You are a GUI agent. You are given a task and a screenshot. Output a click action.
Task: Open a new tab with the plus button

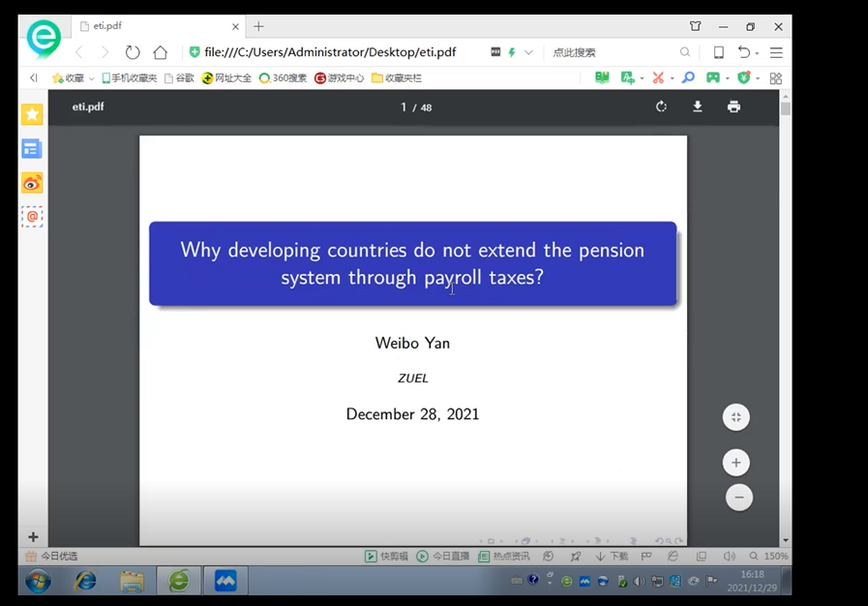pos(258,26)
